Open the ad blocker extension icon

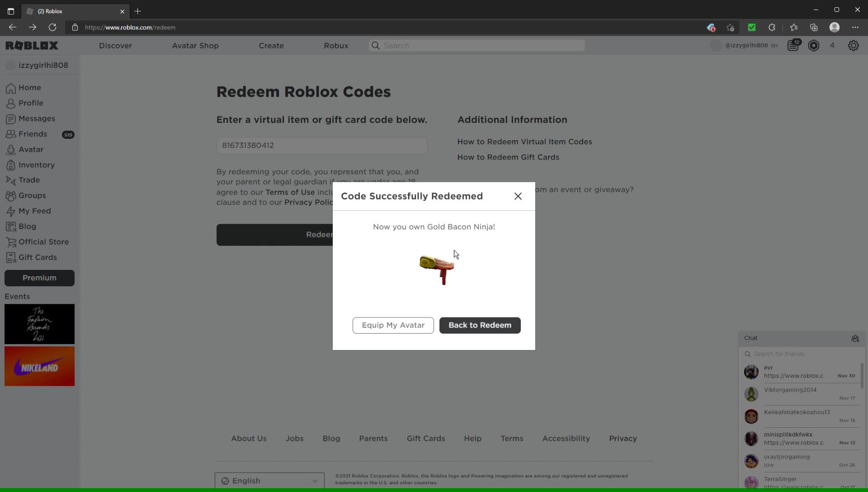pos(711,27)
